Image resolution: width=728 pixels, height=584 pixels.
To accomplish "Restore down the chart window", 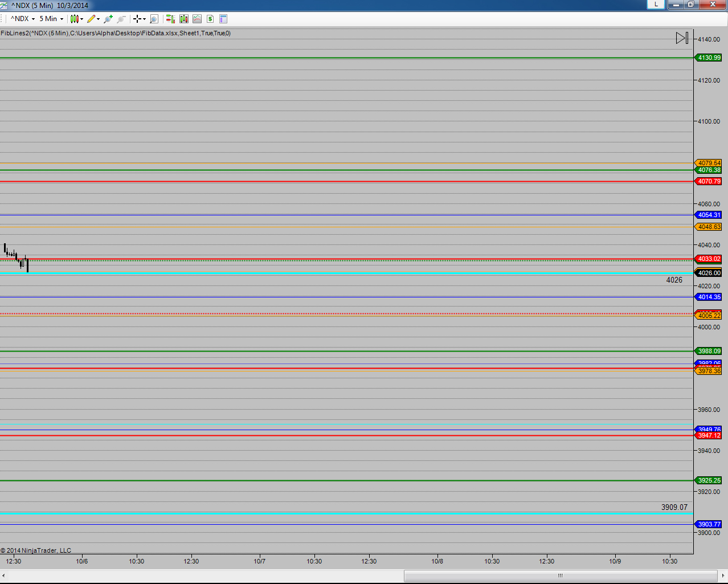I will (691, 5).
